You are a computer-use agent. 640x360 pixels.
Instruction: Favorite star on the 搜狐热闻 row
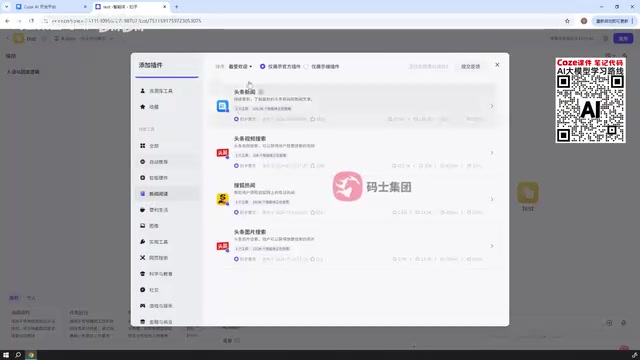pyautogui.click(x=313, y=212)
